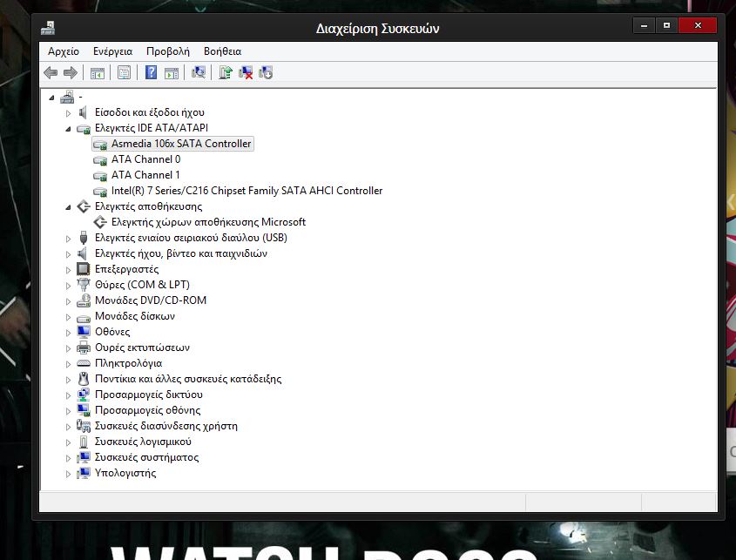Scan for hardware changes via toolbar icon

pos(199,72)
